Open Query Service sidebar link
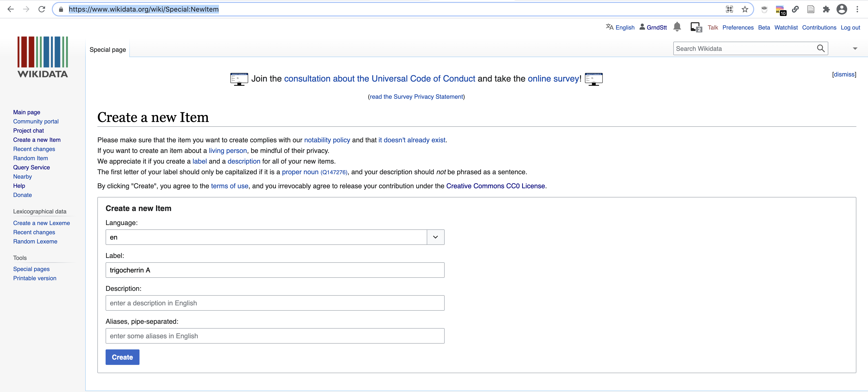 (31, 167)
